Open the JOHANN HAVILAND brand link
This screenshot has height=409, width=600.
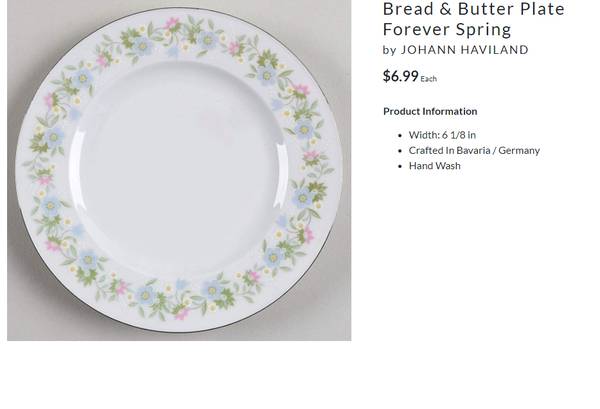(x=464, y=50)
